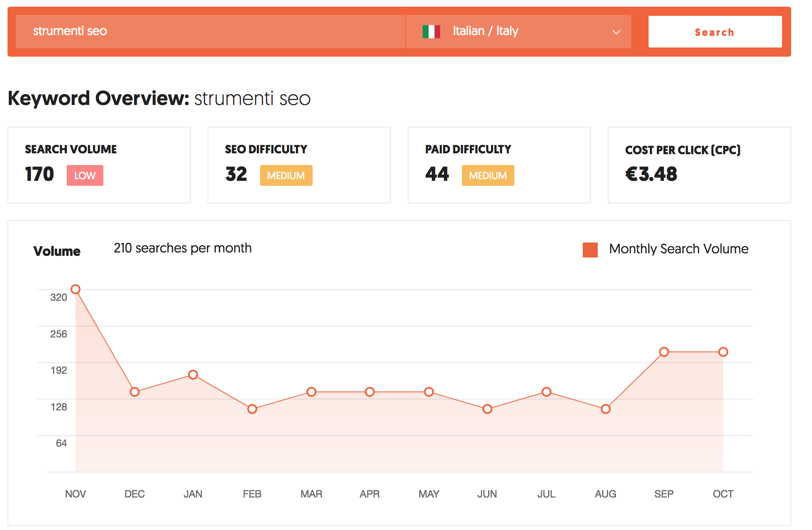Viewport: 812px width, 530px height.
Task: Select the OCT data point on chart
Action: [x=723, y=352]
